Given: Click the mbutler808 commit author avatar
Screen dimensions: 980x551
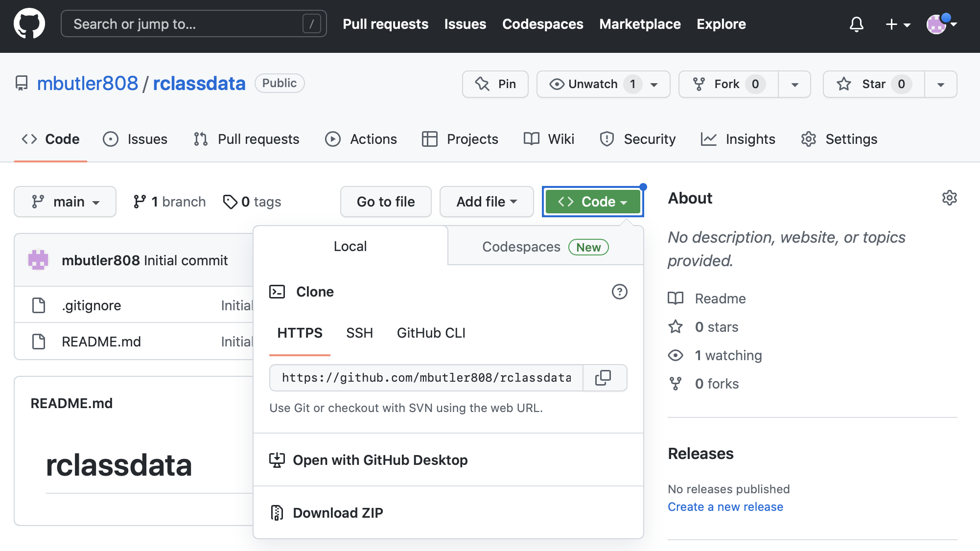Looking at the screenshot, I should click(x=38, y=260).
